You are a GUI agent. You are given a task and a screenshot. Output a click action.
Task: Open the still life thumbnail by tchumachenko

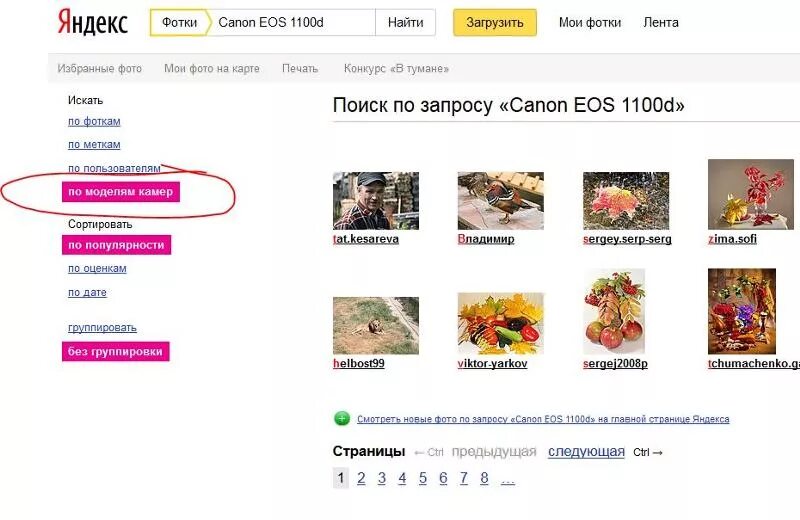coord(742,311)
